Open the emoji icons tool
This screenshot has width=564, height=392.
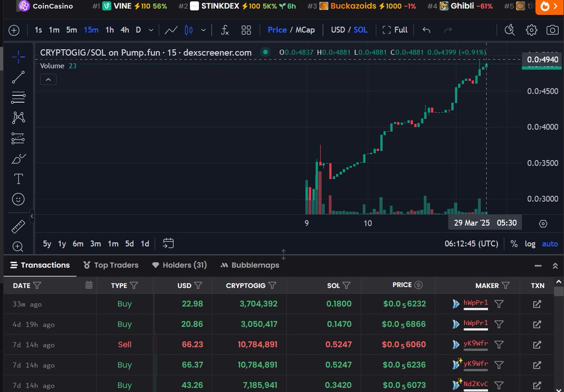18,199
